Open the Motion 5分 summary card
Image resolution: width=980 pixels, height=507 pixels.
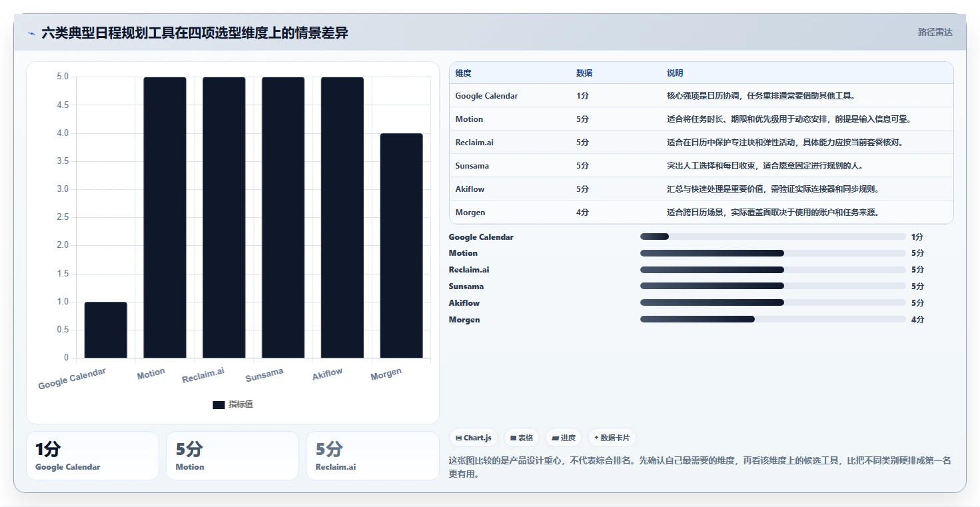(233, 456)
